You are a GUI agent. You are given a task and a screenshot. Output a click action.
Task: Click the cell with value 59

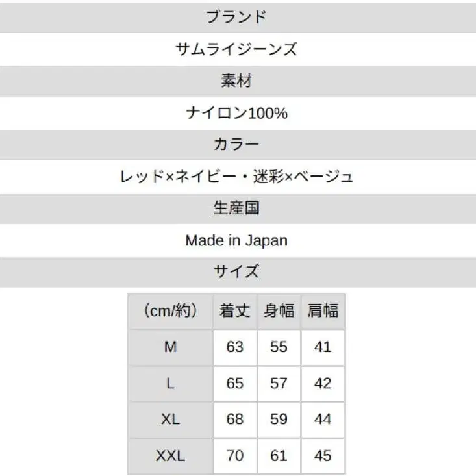[279, 420]
